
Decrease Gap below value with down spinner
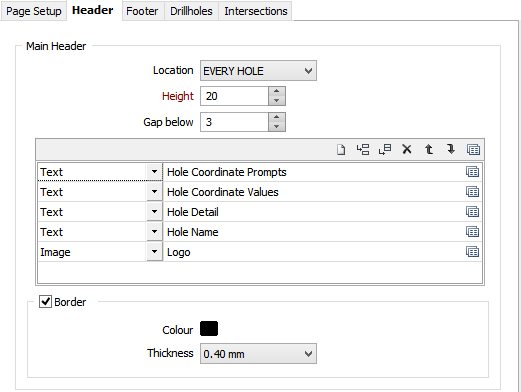(277, 127)
